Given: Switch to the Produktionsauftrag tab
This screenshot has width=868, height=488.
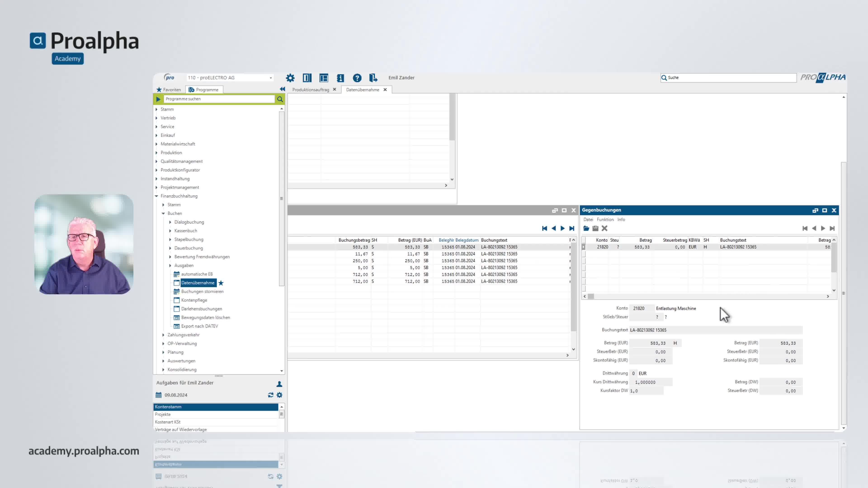Looking at the screenshot, I should coord(310,90).
